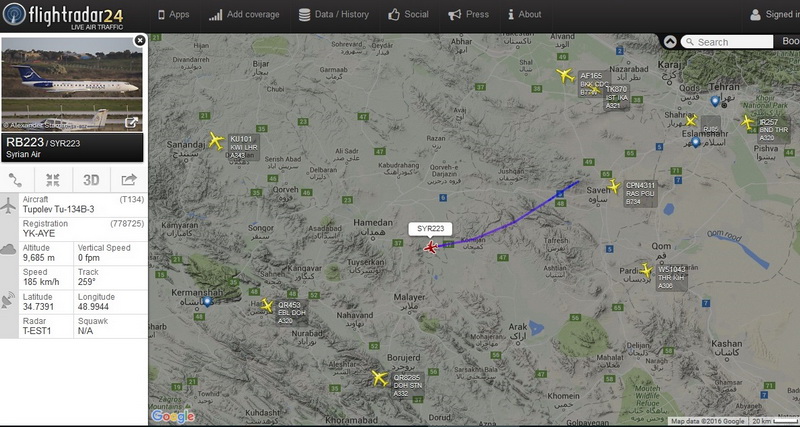Open the Apps menu
Viewport: 800px width, 427px height.
point(173,15)
